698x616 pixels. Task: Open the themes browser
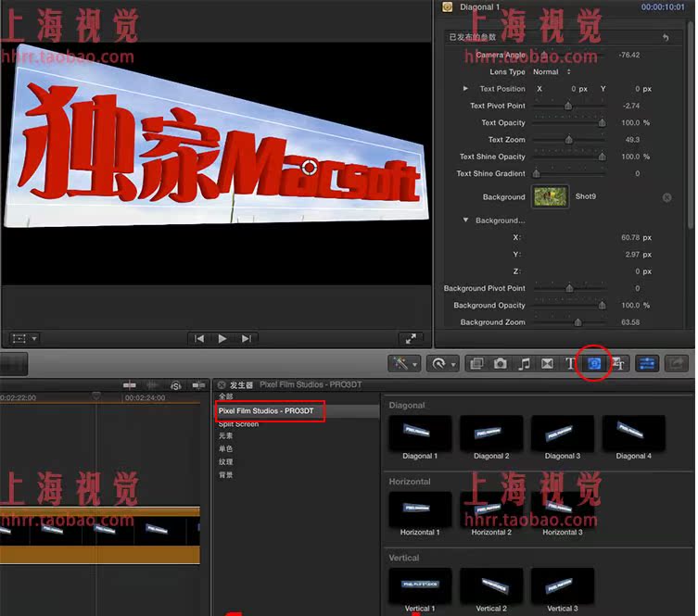(x=618, y=364)
